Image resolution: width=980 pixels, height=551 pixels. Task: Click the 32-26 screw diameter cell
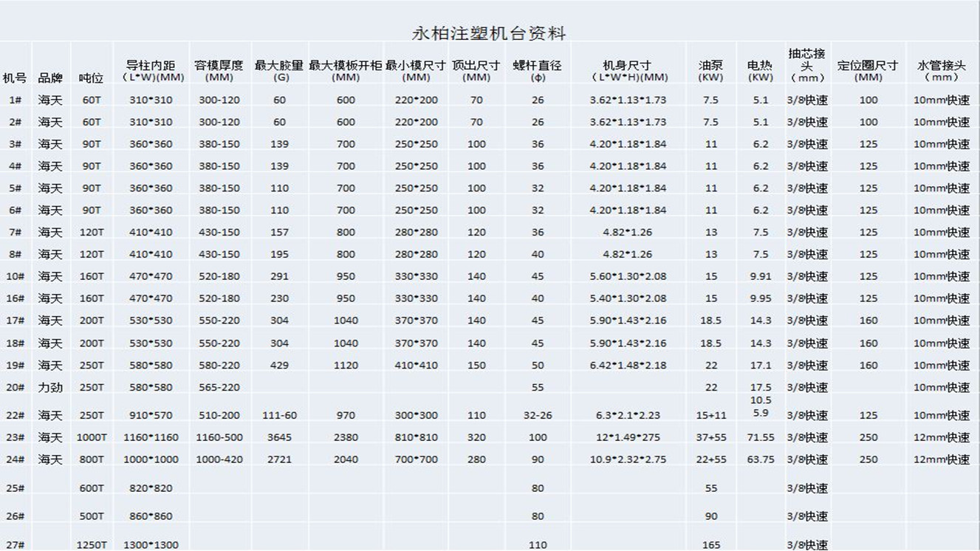[537, 415]
